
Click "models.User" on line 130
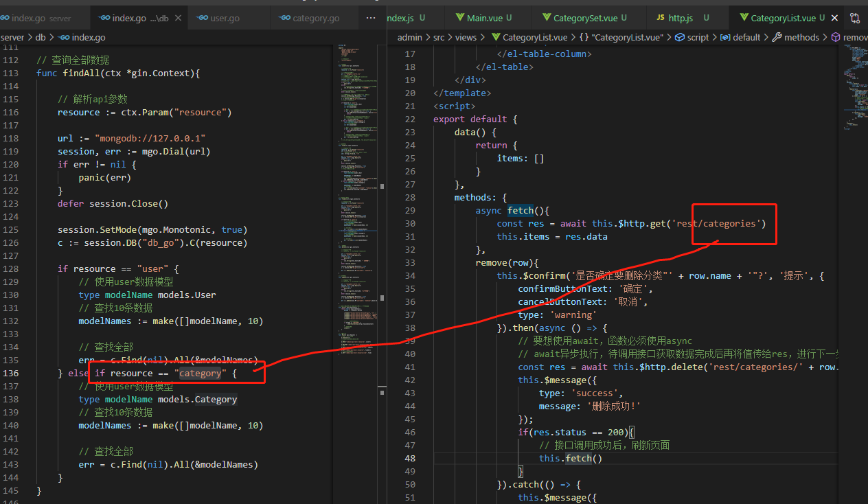point(187,295)
